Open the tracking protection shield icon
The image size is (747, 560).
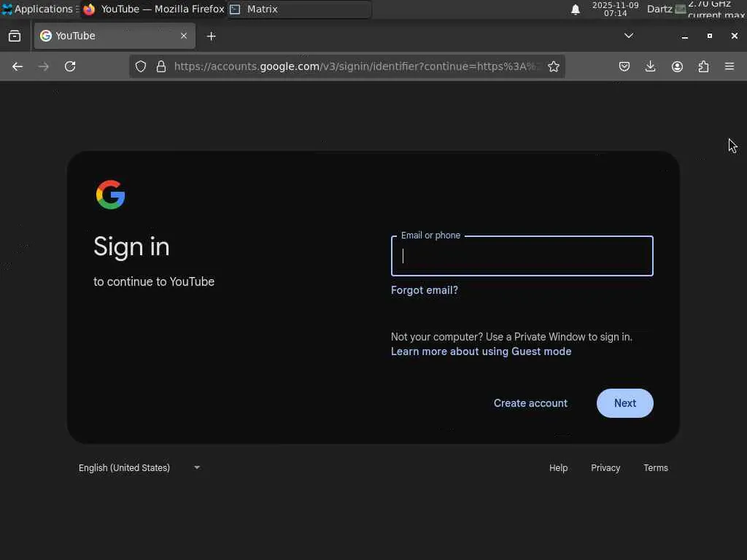pyautogui.click(x=141, y=66)
